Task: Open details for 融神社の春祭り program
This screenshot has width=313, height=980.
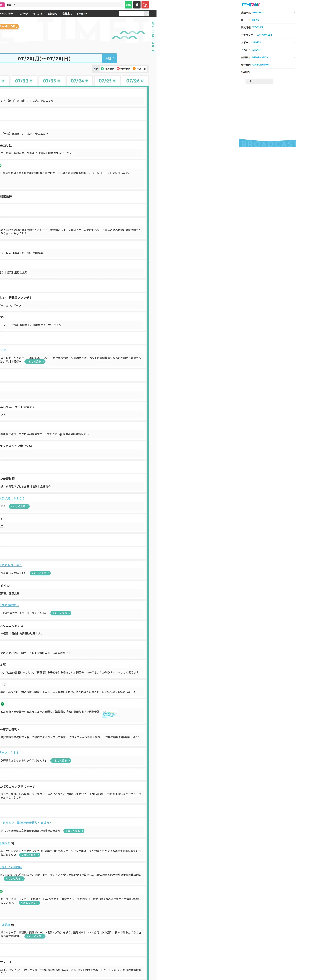Action: pos(74,831)
